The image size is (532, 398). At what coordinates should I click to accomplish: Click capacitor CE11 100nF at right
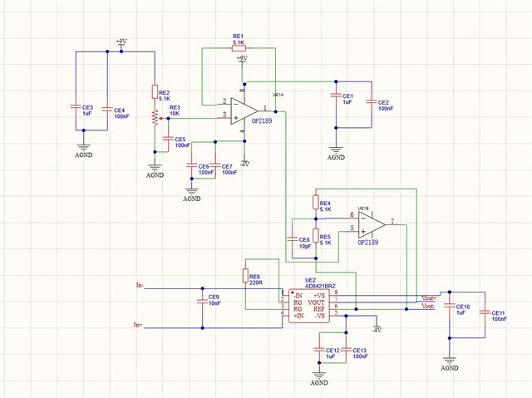pos(485,312)
